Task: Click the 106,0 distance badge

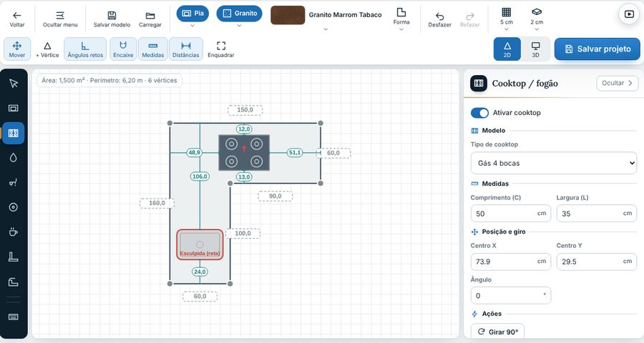Action: click(200, 177)
